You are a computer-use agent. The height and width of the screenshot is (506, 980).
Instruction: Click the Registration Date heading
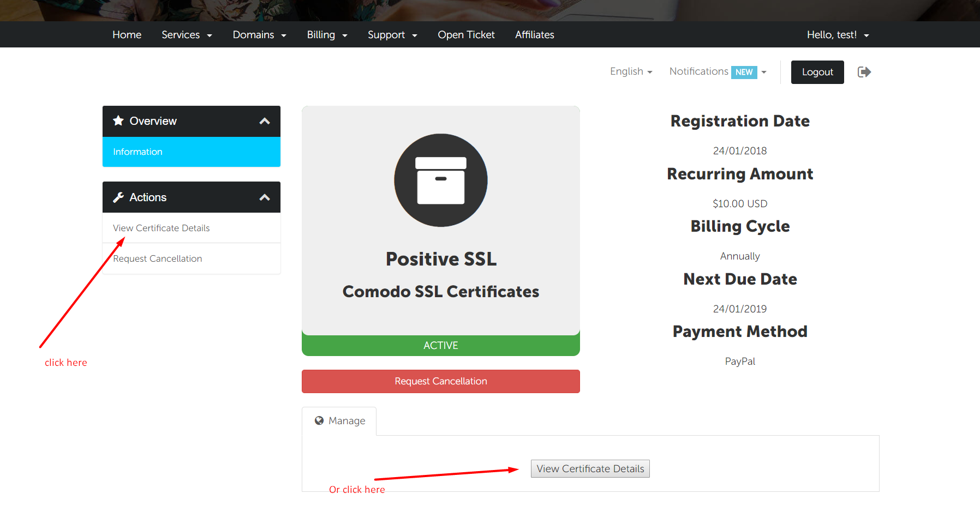tap(740, 121)
